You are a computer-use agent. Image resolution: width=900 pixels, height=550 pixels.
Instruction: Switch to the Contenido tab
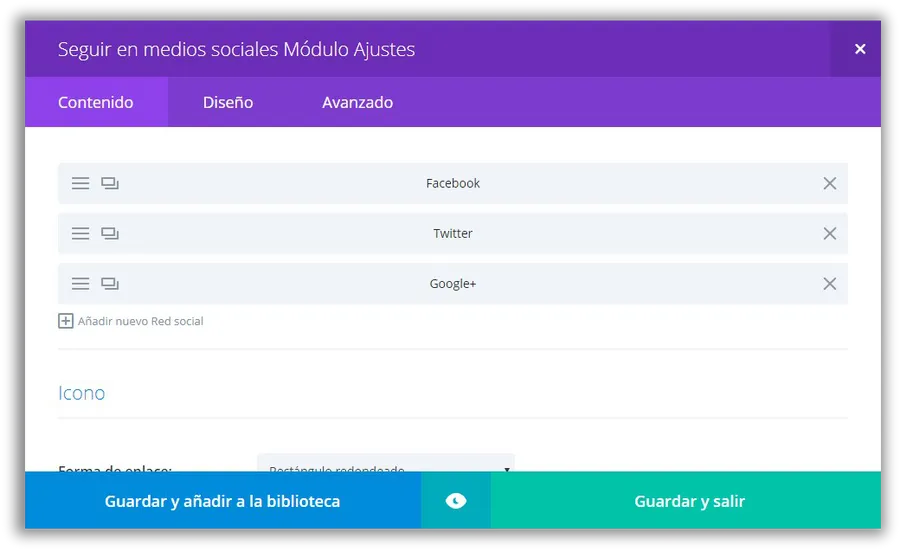click(96, 102)
